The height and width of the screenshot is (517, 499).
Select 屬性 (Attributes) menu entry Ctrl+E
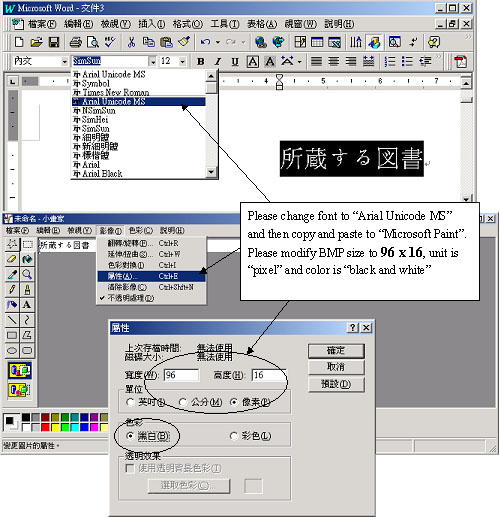(152, 276)
